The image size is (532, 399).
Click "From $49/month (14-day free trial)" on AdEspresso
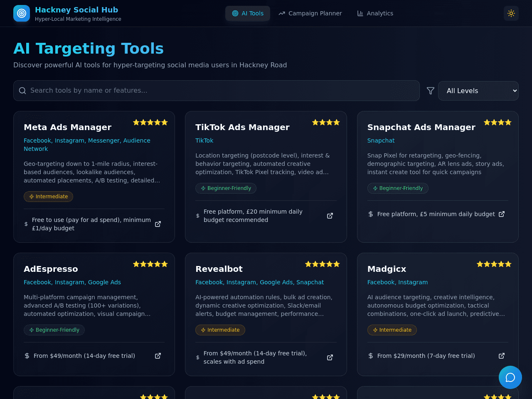(x=84, y=356)
